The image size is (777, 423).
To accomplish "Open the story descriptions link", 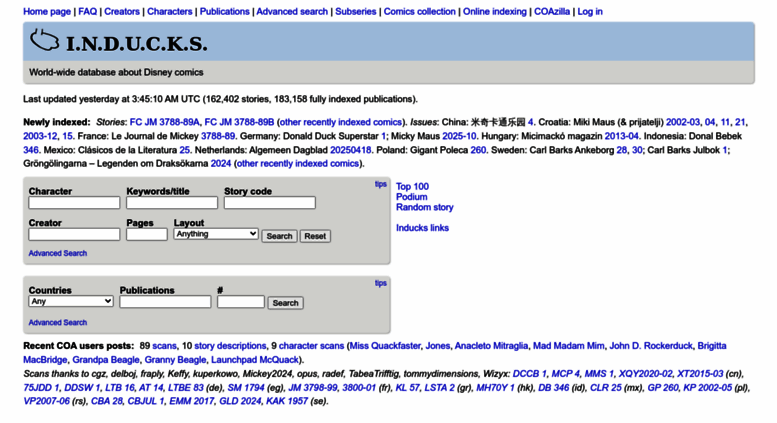I will (x=230, y=346).
